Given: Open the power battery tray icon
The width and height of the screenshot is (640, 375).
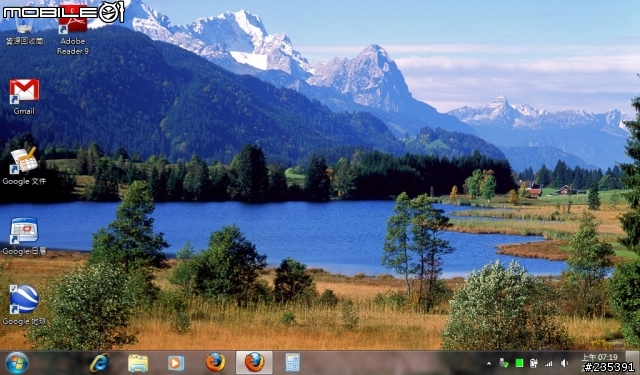Looking at the screenshot, I should [533, 363].
